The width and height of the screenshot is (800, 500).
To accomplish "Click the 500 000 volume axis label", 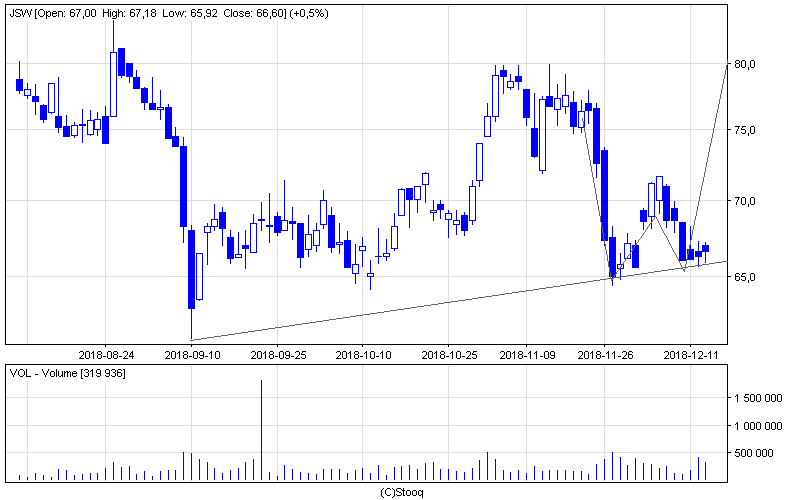I will click(754, 453).
